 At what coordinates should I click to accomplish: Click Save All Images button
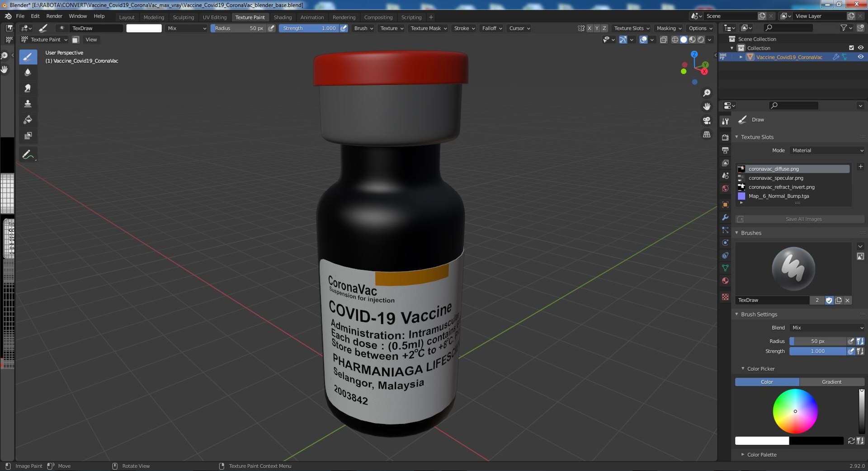click(x=800, y=219)
